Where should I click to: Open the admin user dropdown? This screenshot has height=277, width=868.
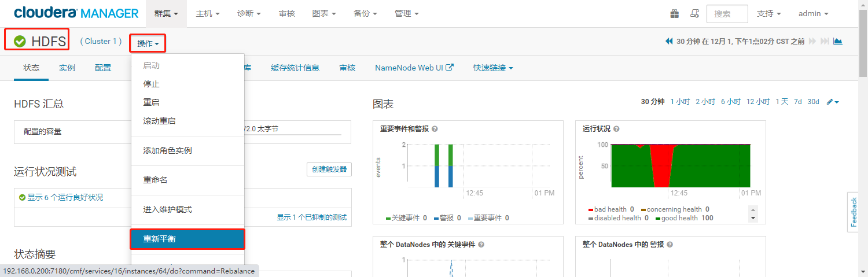(813, 13)
